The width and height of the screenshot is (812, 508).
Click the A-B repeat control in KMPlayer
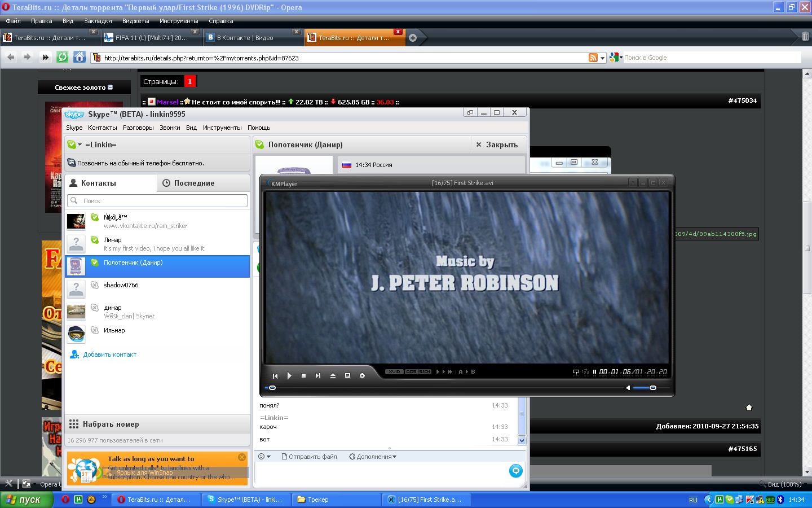coord(467,372)
